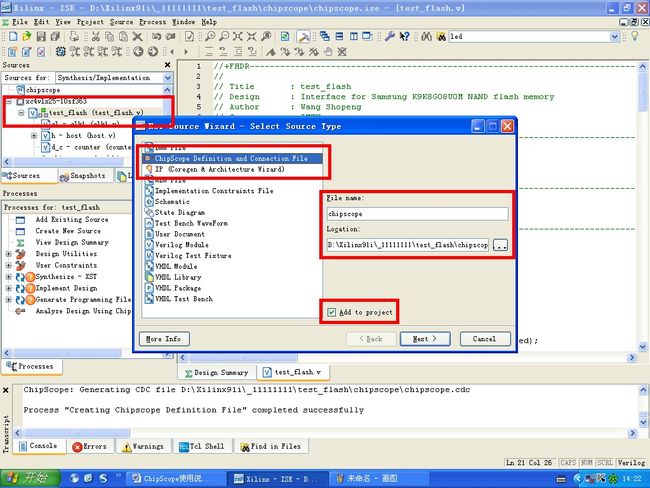The width and height of the screenshot is (650, 488).
Task: Select IP (Coregen & Architecture Wizard)
Action: coord(220,169)
